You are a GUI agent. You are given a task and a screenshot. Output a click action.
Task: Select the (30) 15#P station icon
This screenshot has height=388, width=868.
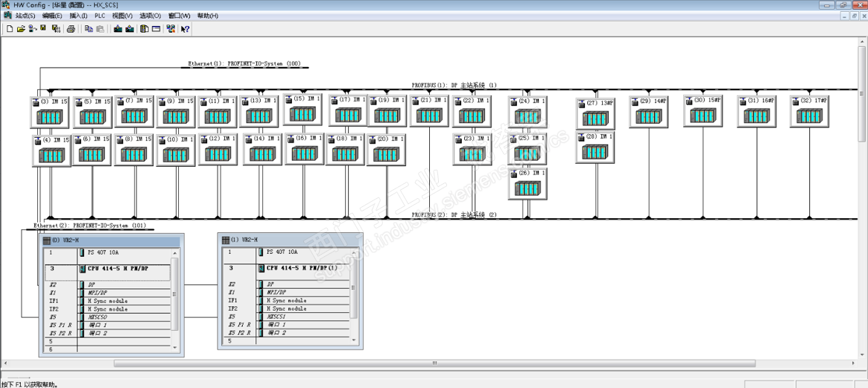(x=703, y=111)
